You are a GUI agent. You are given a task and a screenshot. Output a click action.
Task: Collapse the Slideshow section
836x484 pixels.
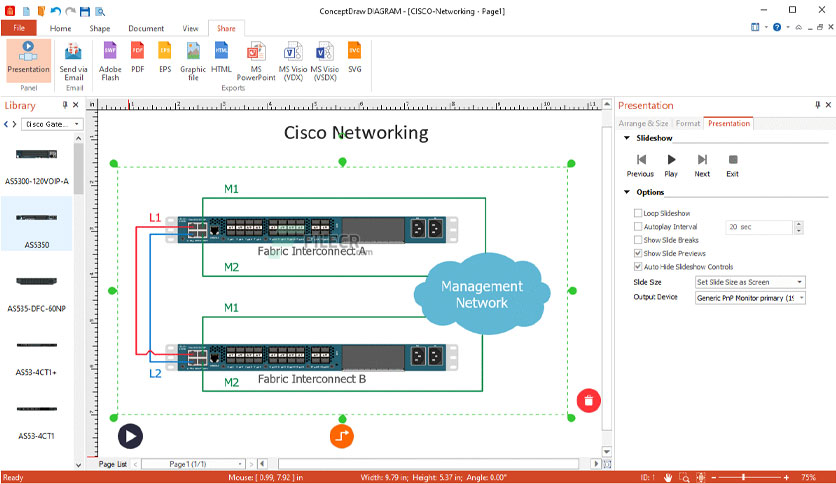tap(627, 138)
